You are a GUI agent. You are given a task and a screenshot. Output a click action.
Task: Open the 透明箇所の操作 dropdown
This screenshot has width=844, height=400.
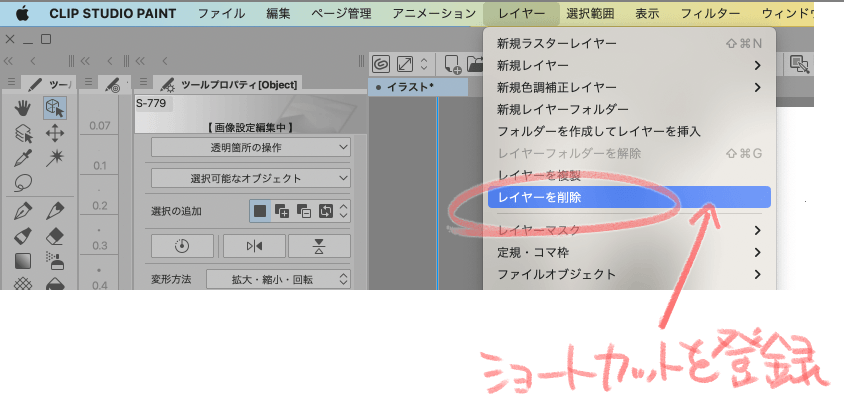pos(251,147)
